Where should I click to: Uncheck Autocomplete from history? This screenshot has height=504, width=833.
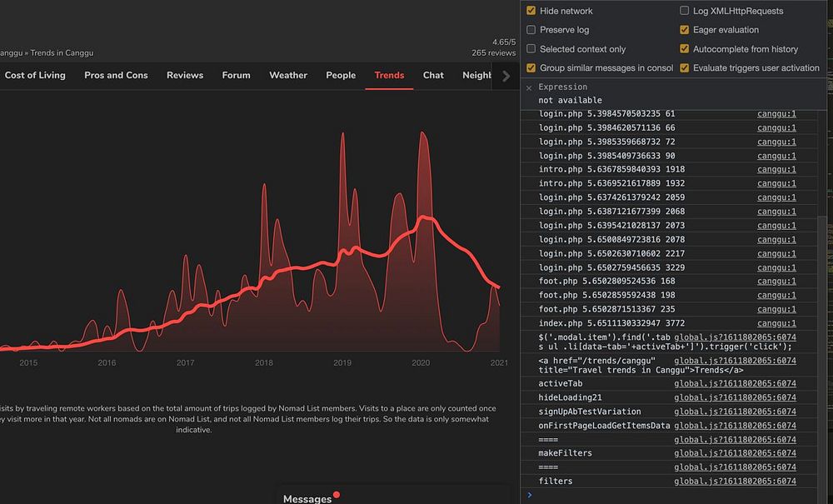(x=685, y=49)
